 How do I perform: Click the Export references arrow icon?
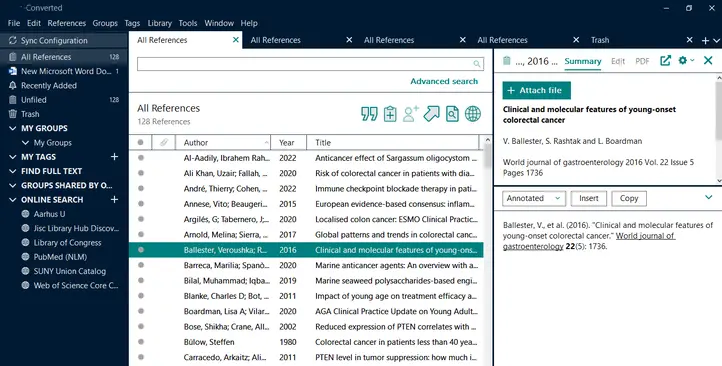[431, 114]
